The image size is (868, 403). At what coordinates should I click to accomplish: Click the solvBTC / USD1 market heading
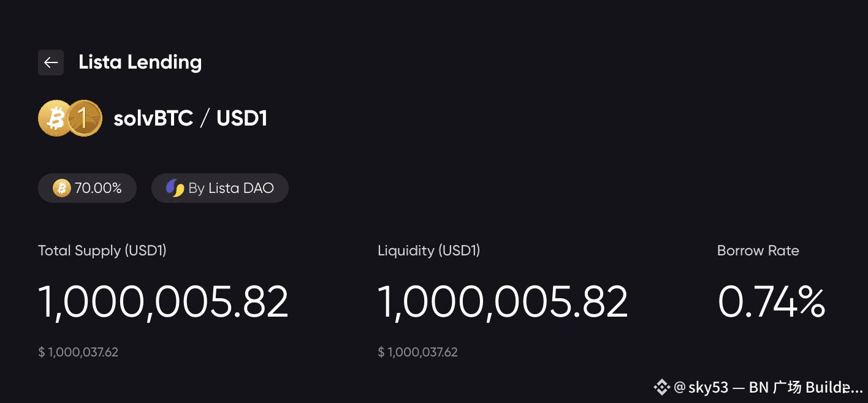tap(191, 118)
